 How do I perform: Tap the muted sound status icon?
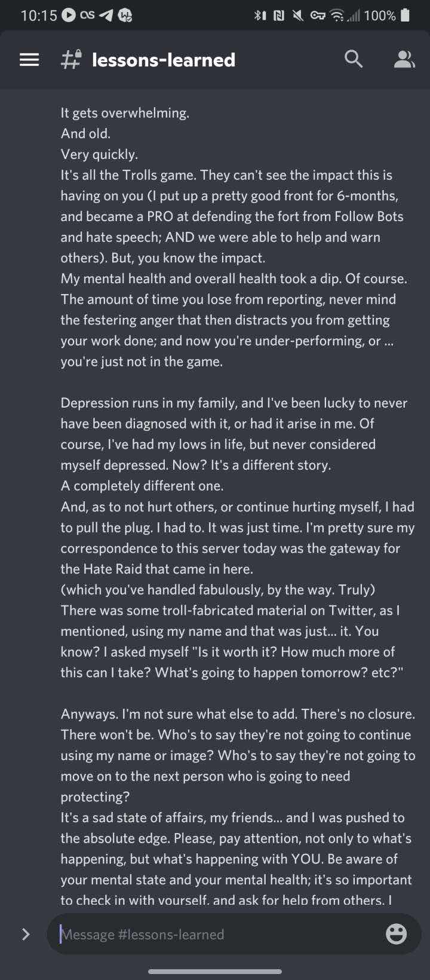coord(297,16)
